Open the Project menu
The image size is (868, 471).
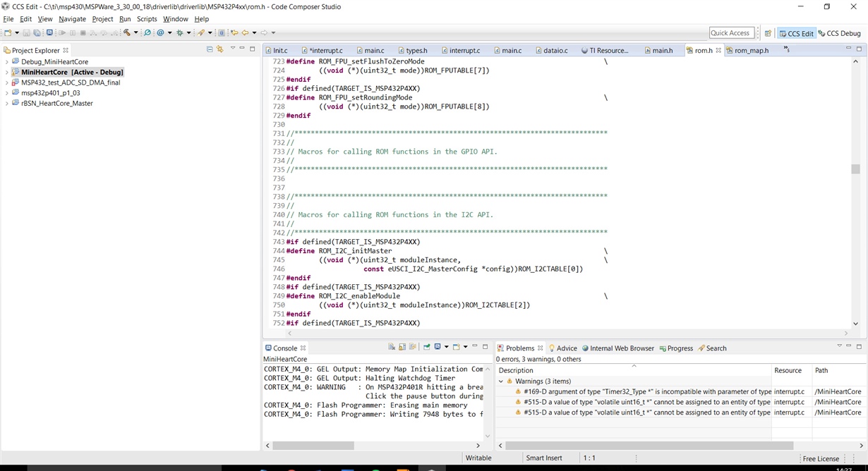pyautogui.click(x=102, y=19)
